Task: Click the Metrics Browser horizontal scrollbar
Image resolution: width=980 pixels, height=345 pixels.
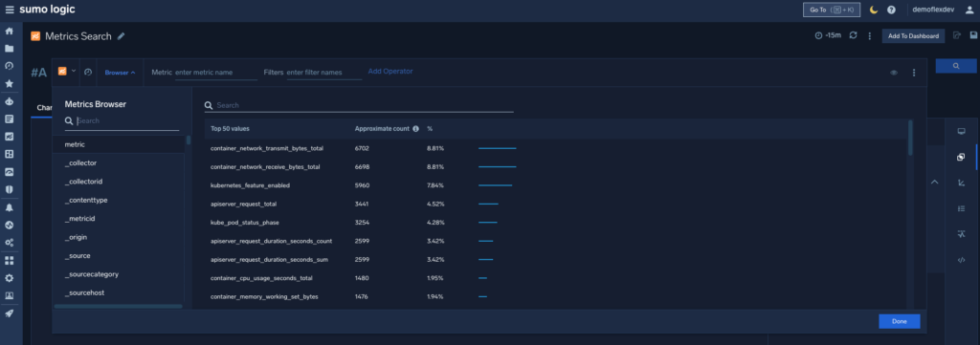Action: tap(118, 307)
